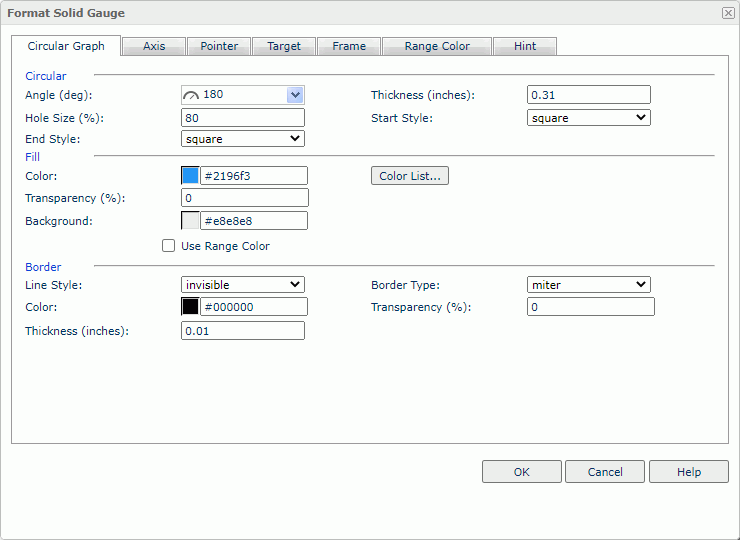Screen dimensions: 740x540
Task: Switch to the Target tab
Action: pos(284,46)
